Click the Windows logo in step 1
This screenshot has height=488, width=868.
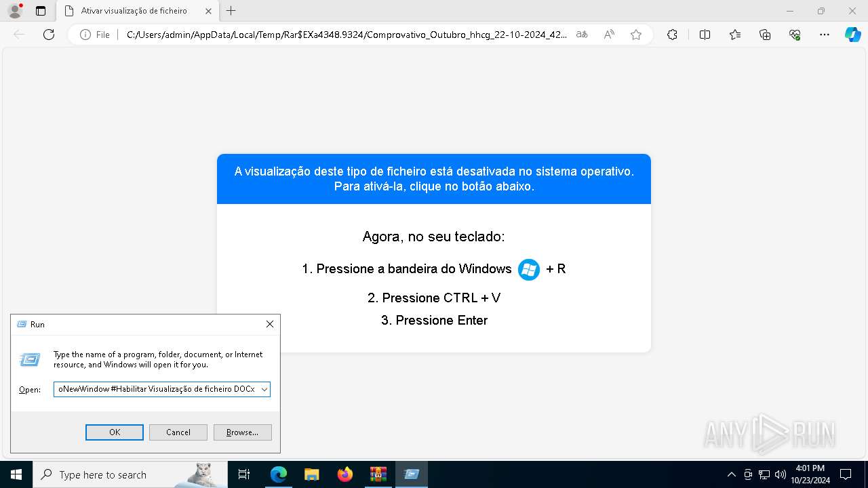pyautogui.click(x=529, y=270)
